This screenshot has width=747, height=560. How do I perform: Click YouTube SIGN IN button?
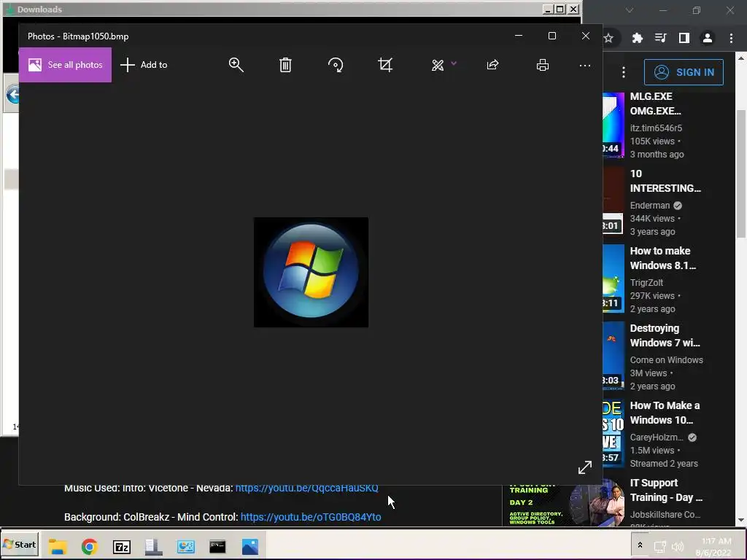[x=684, y=72]
